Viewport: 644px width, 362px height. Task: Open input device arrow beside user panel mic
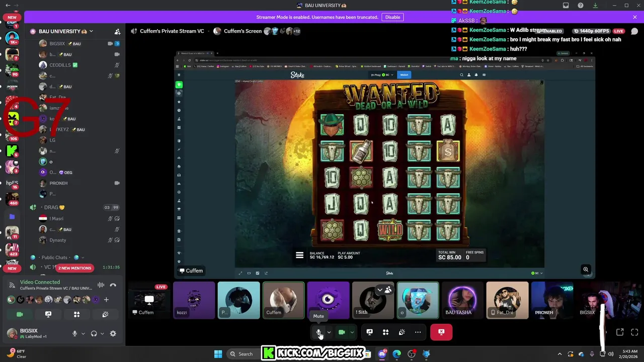(83, 333)
